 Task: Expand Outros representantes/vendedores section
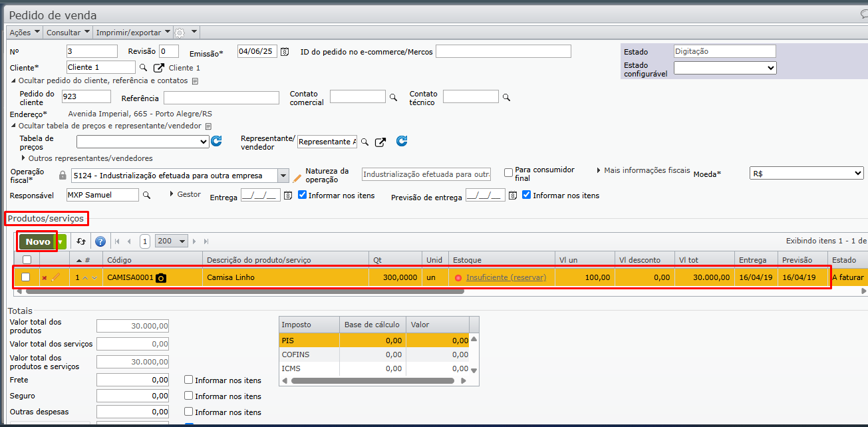25,158
